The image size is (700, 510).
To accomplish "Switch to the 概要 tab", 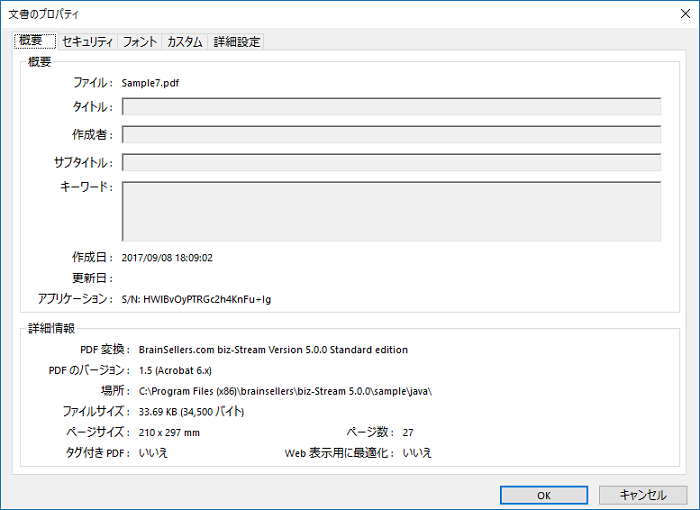I will pos(35,41).
